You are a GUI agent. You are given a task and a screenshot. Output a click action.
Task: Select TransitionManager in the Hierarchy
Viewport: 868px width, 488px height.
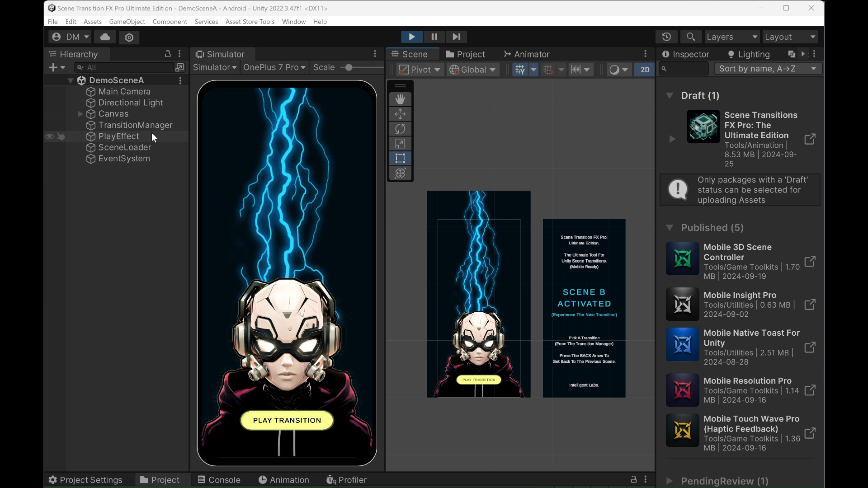[x=135, y=125]
